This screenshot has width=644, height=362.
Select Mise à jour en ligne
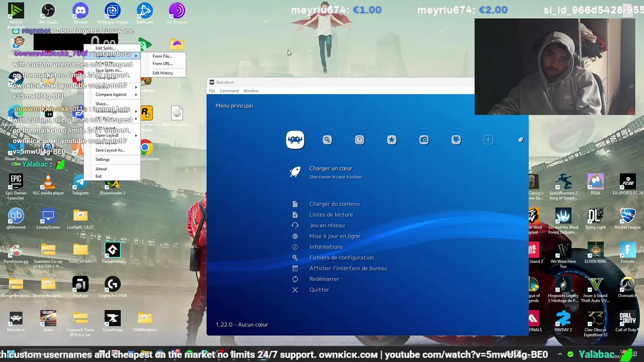[x=335, y=236]
